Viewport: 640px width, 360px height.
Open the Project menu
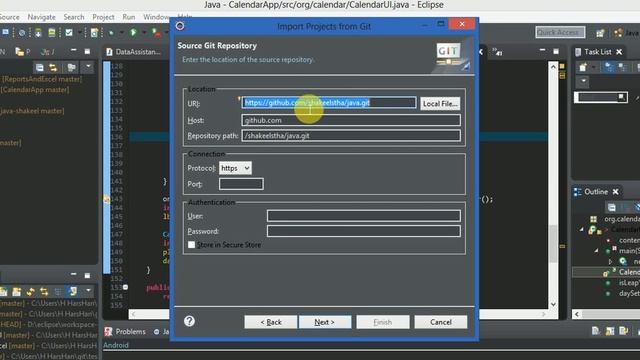(103, 17)
